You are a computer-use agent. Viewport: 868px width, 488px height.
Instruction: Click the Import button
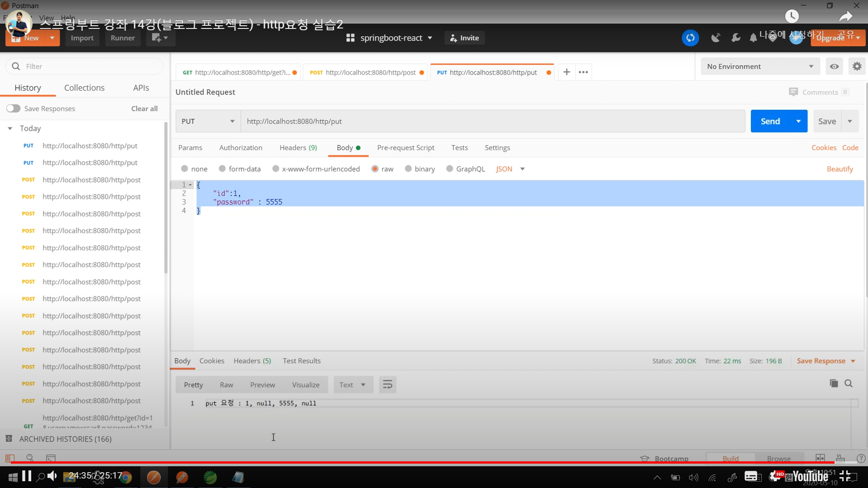tap(82, 38)
